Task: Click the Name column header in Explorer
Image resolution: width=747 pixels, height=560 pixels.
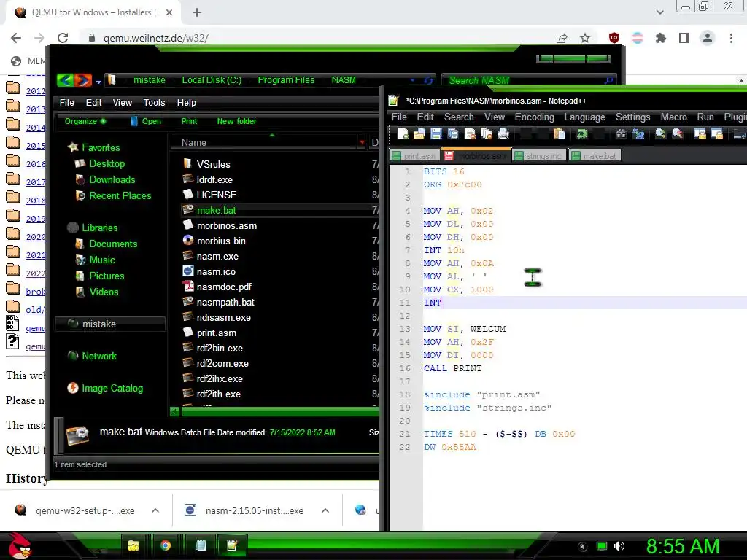Action: click(x=193, y=142)
